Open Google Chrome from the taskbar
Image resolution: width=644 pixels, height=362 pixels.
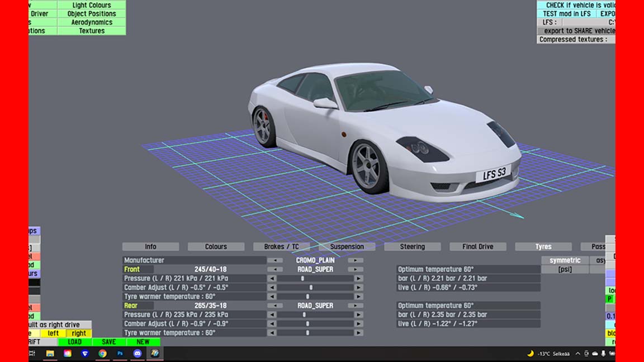tap(102, 354)
